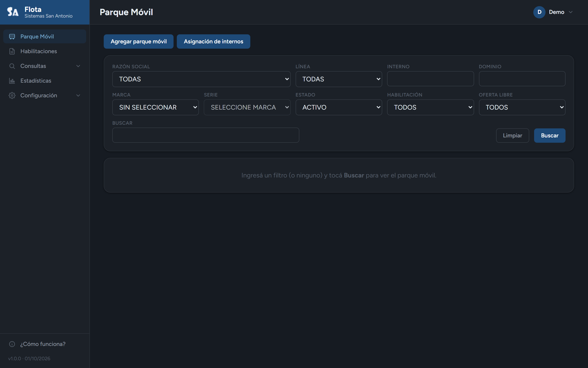The width and height of the screenshot is (588, 368).
Task: Click the Flota app title
Action: tap(33, 9)
